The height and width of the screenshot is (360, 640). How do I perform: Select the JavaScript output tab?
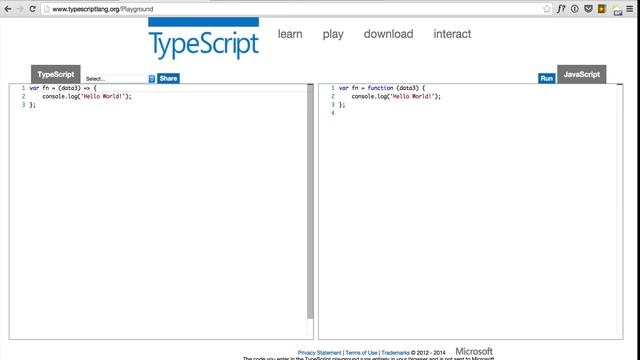(x=581, y=74)
